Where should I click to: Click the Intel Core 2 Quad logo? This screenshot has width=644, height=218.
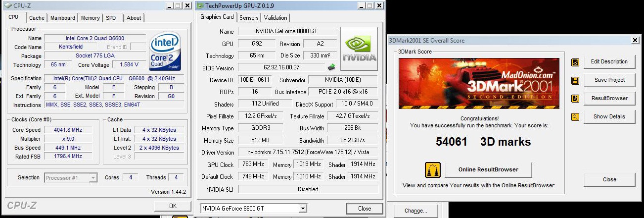click(x=165, y=52)
